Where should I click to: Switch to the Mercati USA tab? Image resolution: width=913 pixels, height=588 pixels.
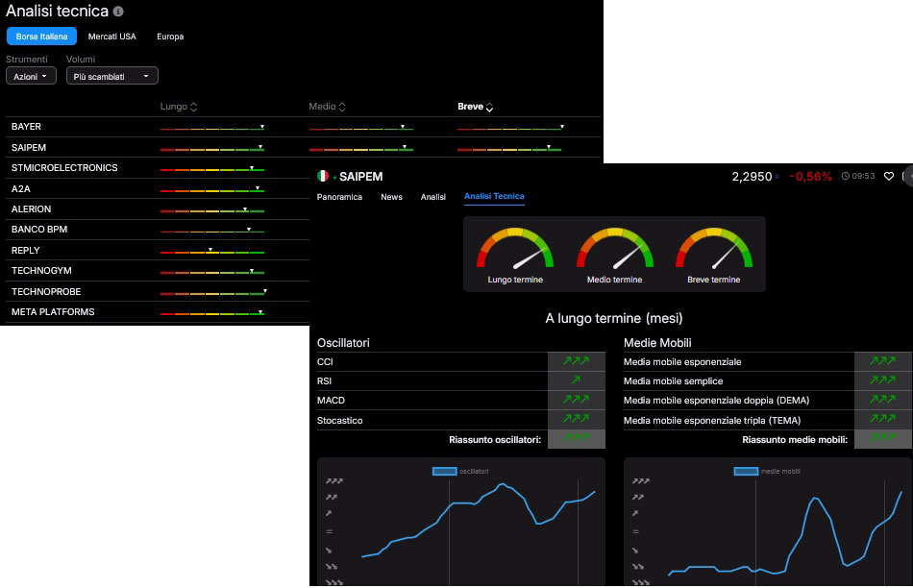click(111, 37)
